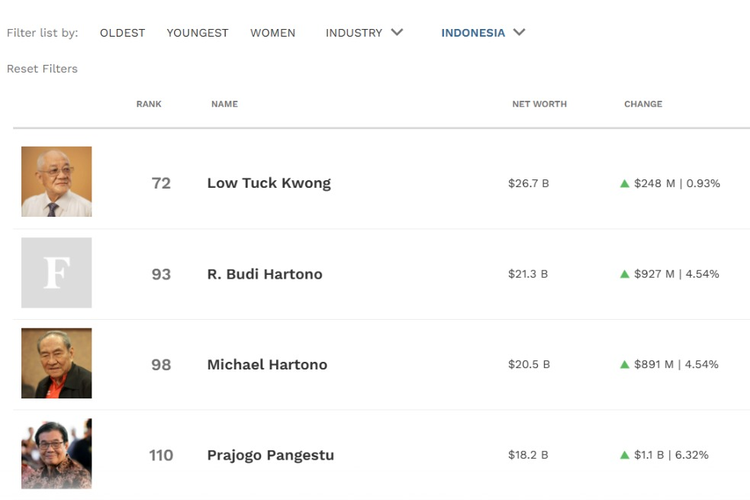Click the Reset Filters link
The height and width of the screenshot is (500, 750).
42,69
